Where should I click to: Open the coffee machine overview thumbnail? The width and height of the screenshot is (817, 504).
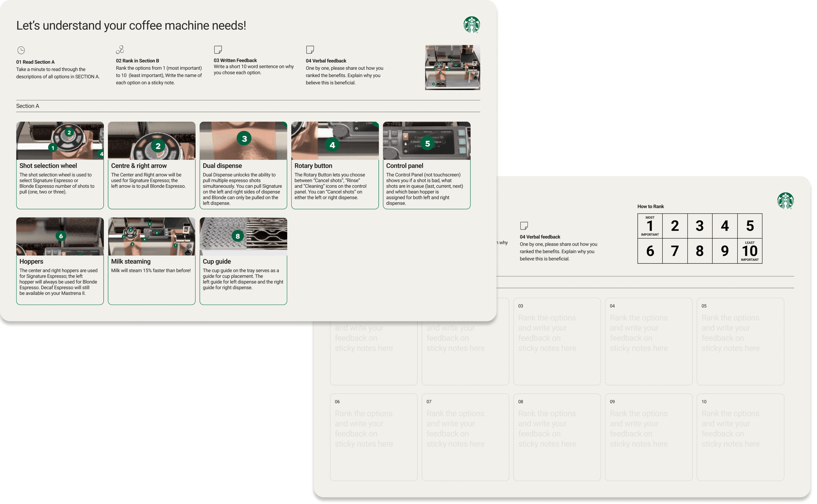click(x=452, y=68)
